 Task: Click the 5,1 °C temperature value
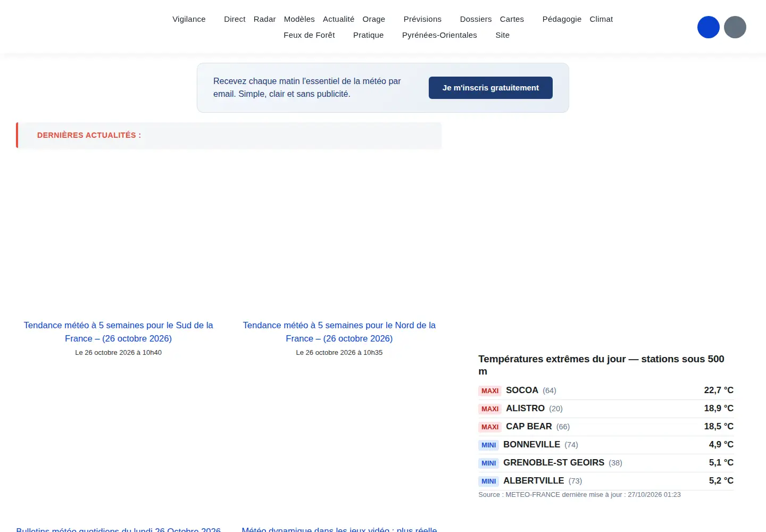point(721,462)
